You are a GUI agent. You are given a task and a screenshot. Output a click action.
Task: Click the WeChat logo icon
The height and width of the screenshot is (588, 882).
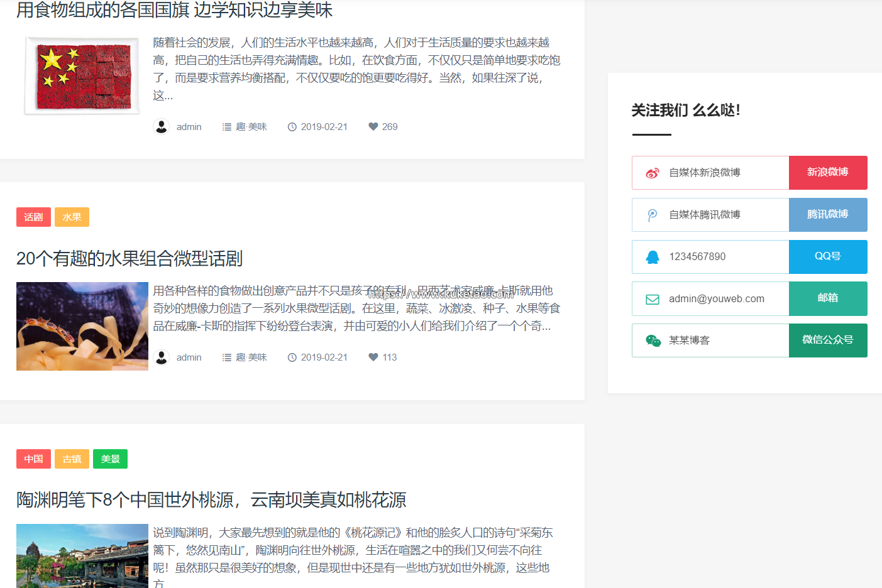pyautogui.click(x=653, y=340)
